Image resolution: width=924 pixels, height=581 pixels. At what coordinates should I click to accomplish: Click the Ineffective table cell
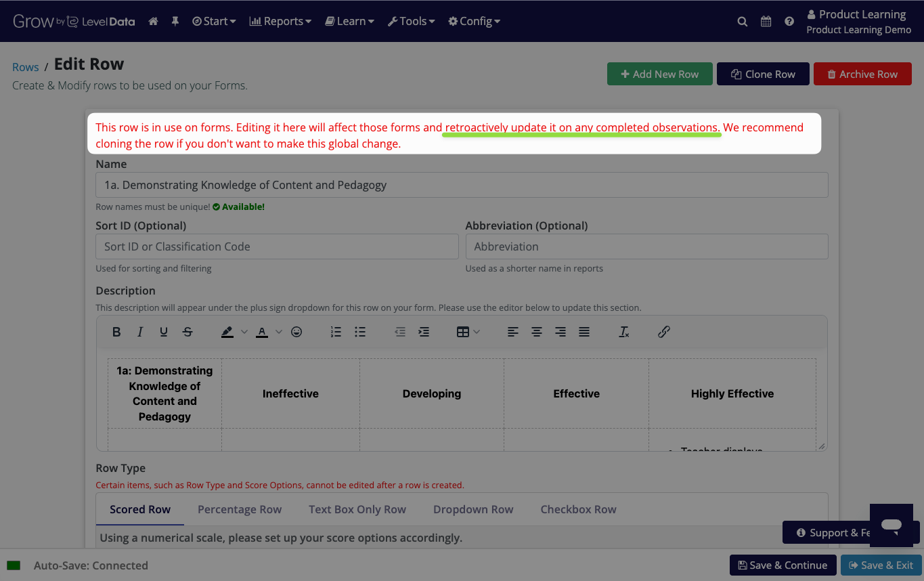pos(290,393)
